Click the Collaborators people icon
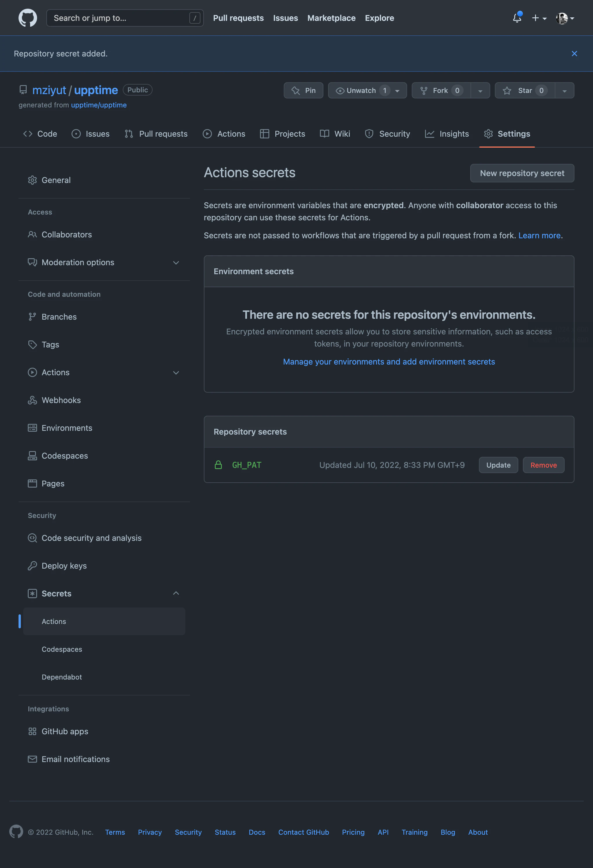Image resolution: width=593 pixels, height=868 pixels. tap(32, 235)
